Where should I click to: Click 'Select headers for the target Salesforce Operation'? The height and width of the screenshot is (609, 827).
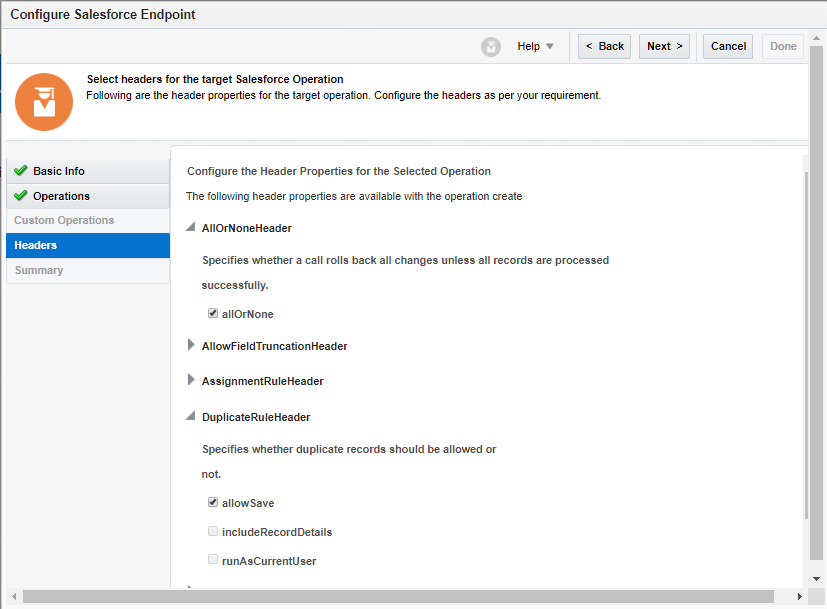215,79
